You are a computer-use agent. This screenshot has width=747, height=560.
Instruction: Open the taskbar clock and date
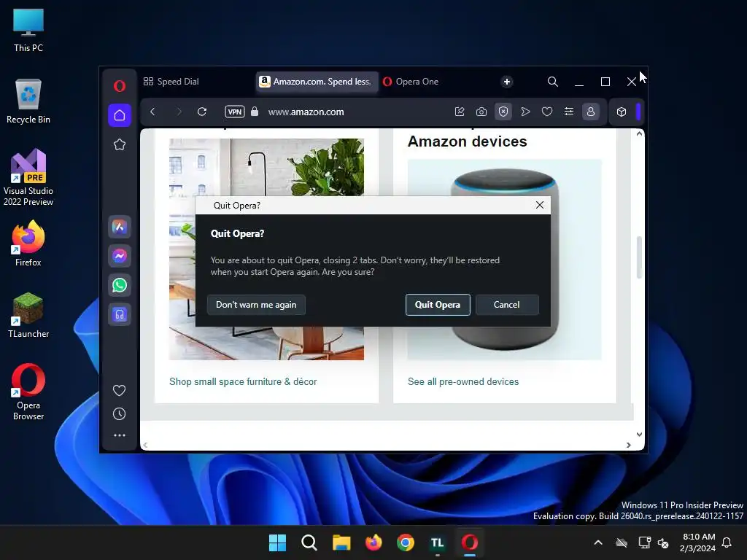(697, 542)
